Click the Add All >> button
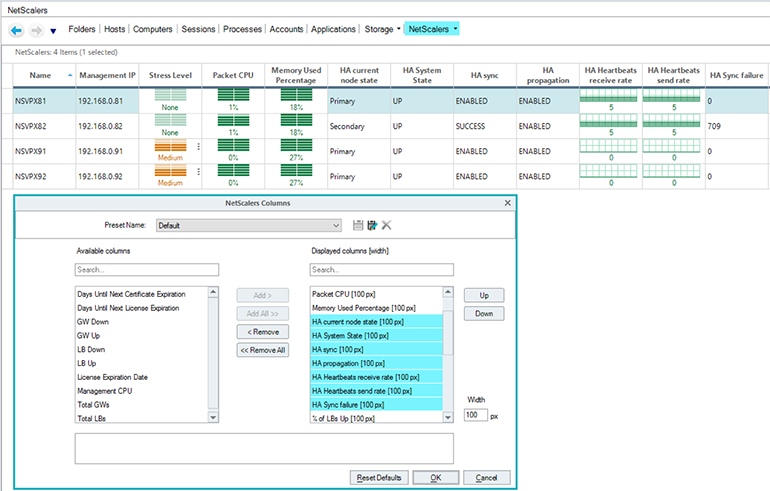770x491 pixels. click(x=263, y=313)
